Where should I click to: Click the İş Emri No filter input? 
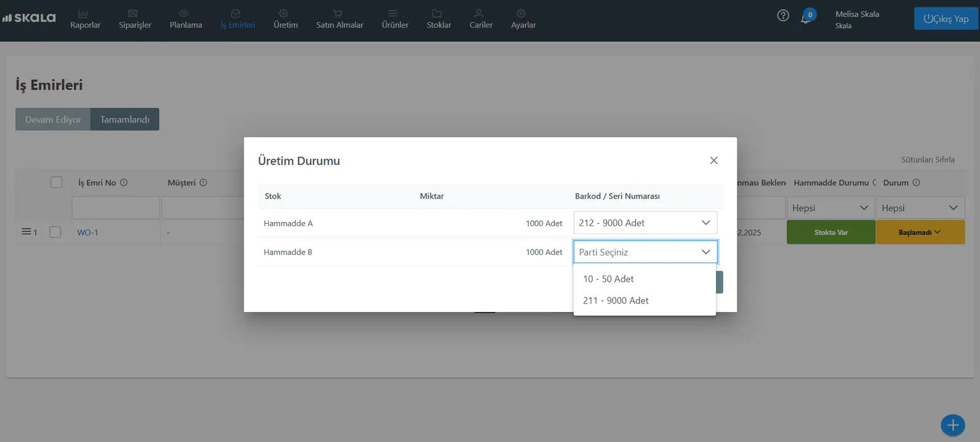tap(116, 208)
